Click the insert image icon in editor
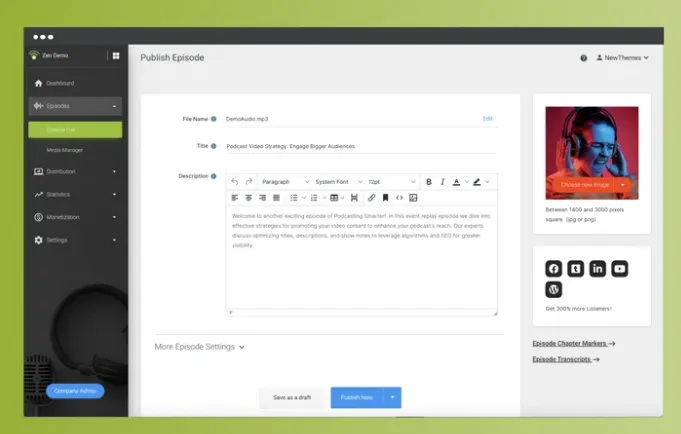Screen dimensions: 681x434 pos(413,198)
